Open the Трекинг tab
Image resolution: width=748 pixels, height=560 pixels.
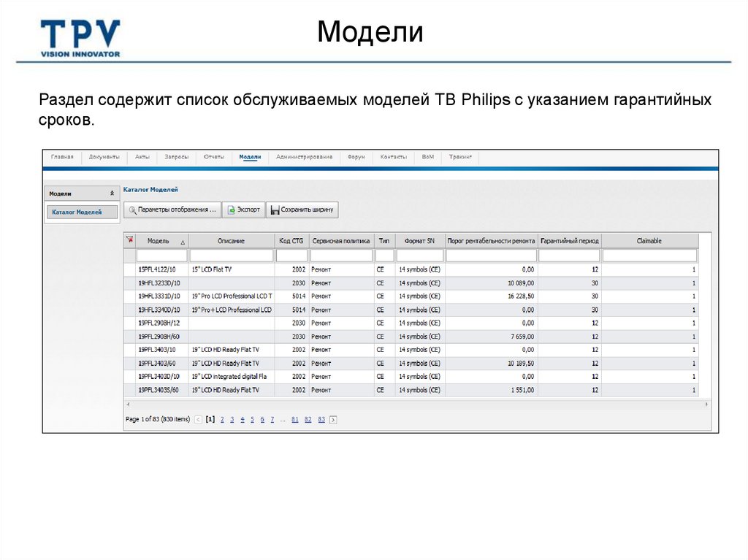coord(460,157)
